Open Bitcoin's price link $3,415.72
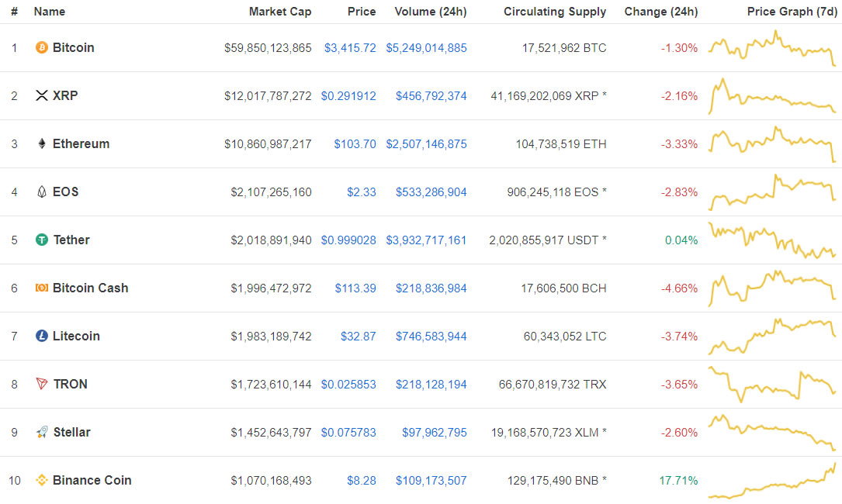 [x=351, y=47]
